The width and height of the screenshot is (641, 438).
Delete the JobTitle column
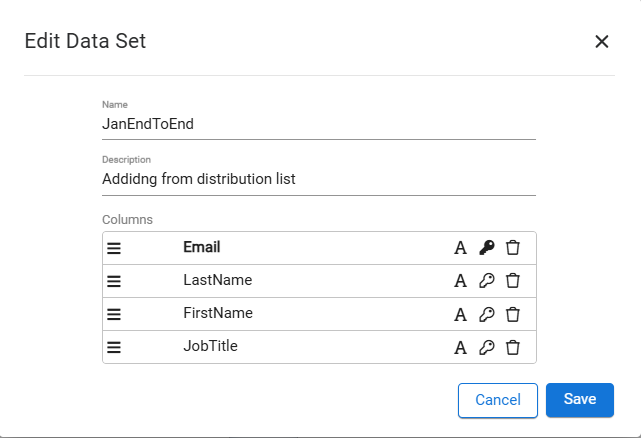[x=512, y=347]
